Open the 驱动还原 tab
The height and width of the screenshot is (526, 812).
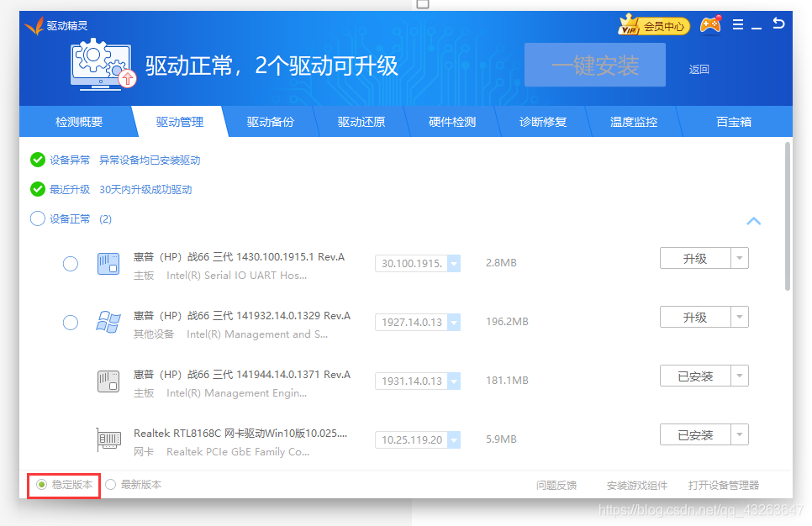(361, 122)
